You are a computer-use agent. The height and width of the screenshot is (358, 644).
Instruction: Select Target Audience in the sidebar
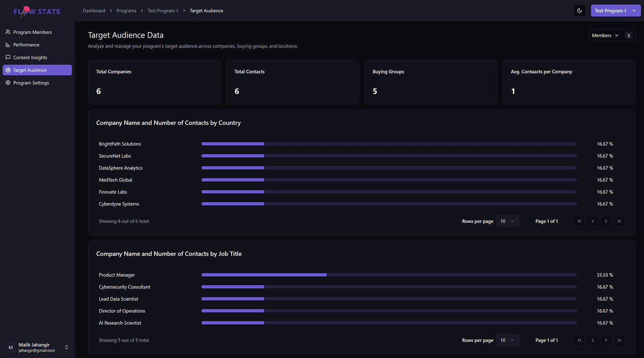point(37,70)
